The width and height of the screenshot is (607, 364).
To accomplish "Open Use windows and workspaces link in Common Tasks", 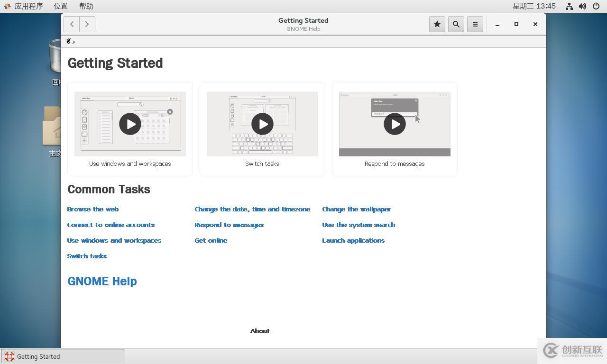I will pyautogui.click(x=114, y=240).
